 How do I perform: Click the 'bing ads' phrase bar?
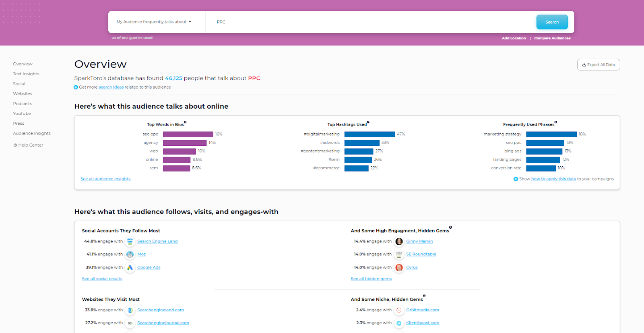(544, 151)
